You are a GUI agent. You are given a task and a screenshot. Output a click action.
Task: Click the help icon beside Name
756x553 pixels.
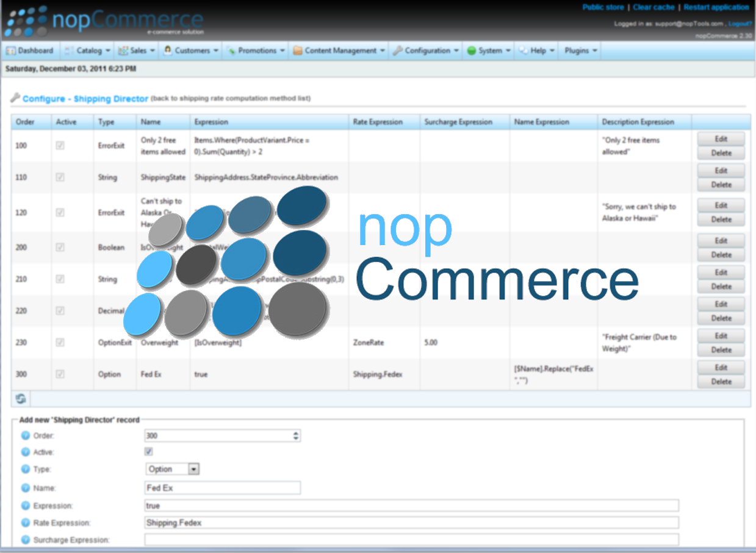26,488
